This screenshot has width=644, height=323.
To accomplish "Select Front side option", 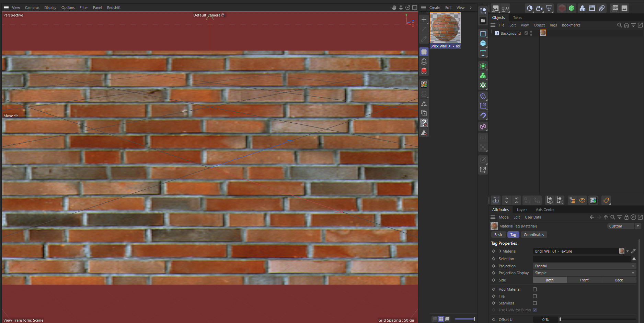I will [584, 280].
